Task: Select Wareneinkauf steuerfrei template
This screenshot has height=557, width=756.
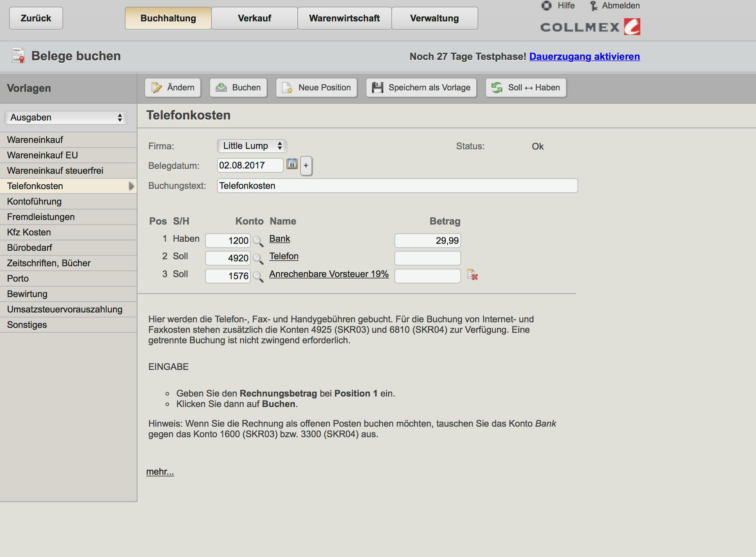Action: click(x=68, y=171)
